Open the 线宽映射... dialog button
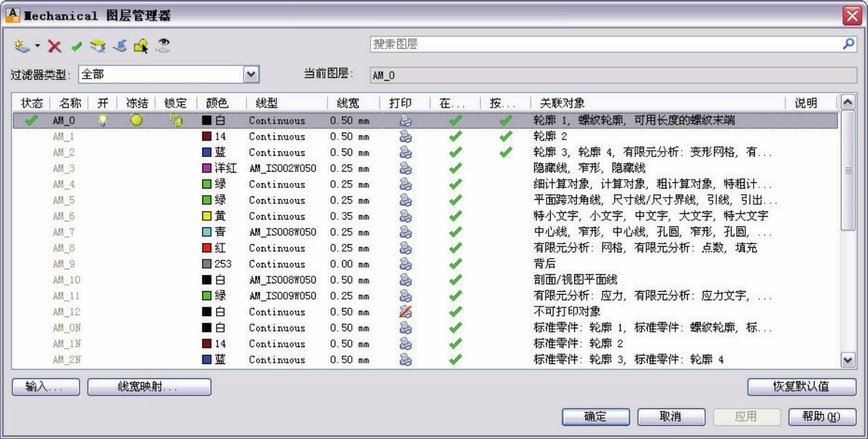Screen dimensions: 868x439 (x=149, y=387)
